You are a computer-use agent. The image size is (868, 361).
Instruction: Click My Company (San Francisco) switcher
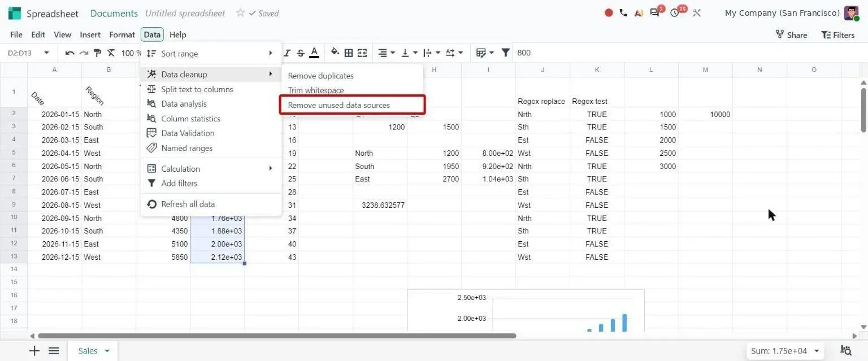pyautogui.click(x=782, y=13)
